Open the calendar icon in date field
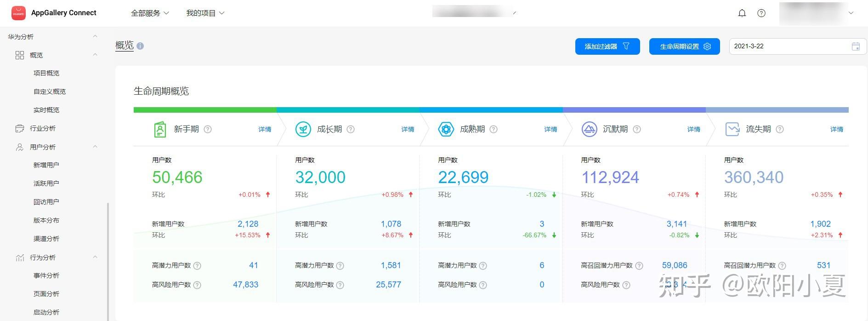The width and height of the screenshot is (868, 321). (x=856, y=46)
